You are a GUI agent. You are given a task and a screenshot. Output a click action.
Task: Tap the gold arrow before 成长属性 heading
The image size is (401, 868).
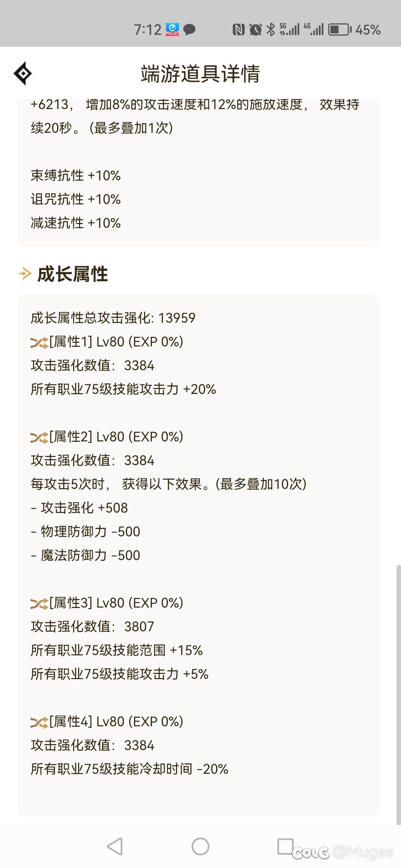(25, 274)
